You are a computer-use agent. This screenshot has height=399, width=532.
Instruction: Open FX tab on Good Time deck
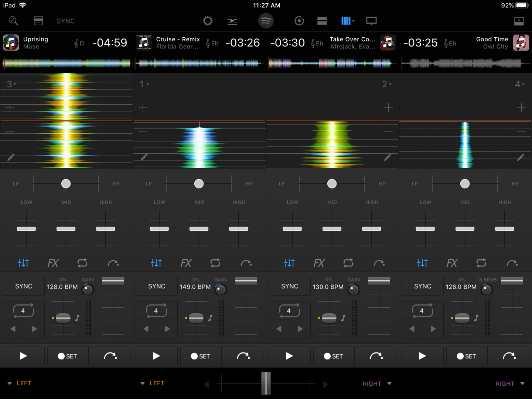(452, 263)
